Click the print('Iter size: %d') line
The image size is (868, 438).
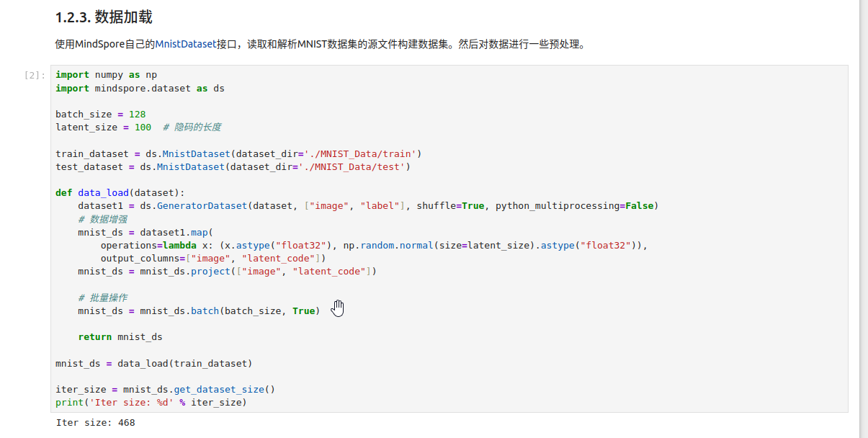tap(151, 402)
